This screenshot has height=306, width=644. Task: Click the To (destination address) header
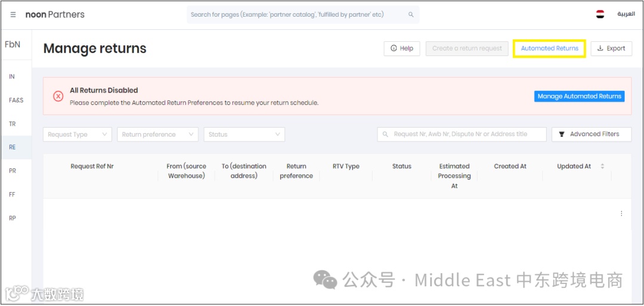coord(244,171)
